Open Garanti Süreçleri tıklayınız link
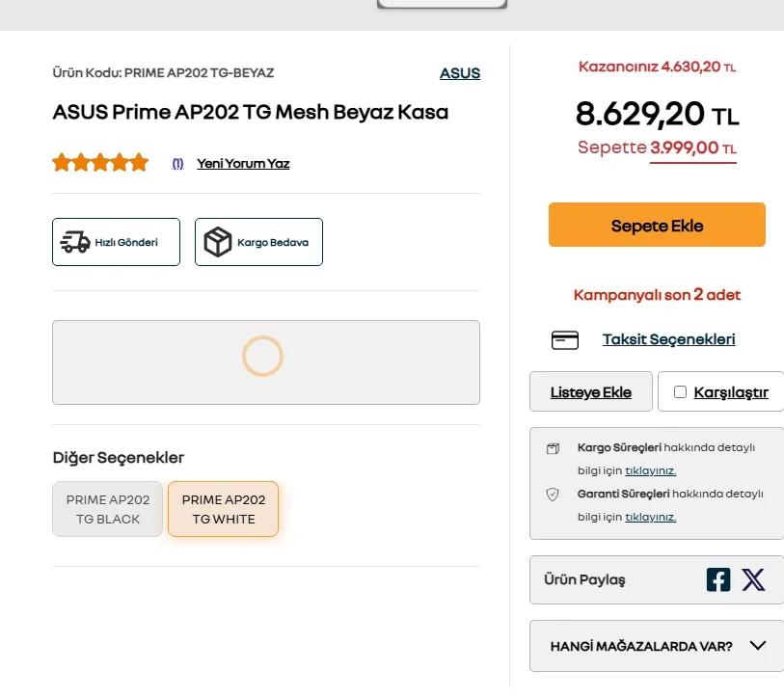This screenshot has height=697, width=784. tap(651, 517)
